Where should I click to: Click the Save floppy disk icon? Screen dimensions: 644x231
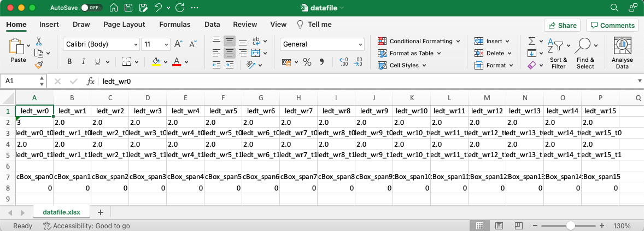128,8
